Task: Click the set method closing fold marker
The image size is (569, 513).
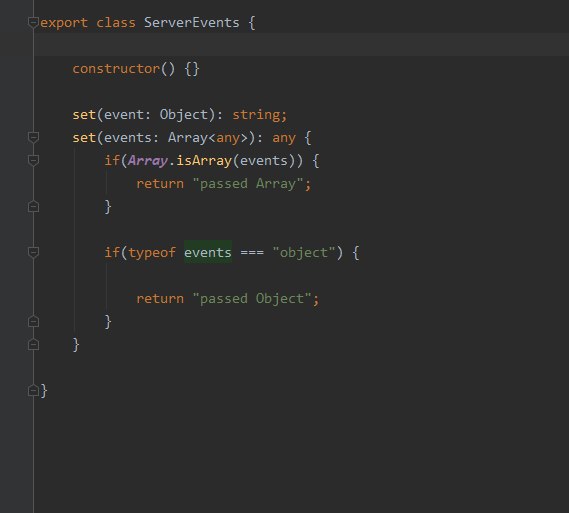Action: 33,344
